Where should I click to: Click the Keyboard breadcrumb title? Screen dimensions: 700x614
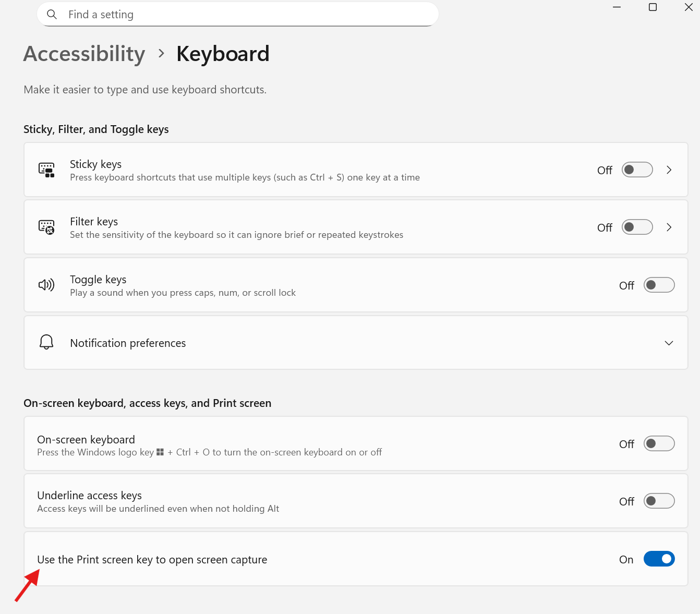pyautogui.click(x=223, y=53)
